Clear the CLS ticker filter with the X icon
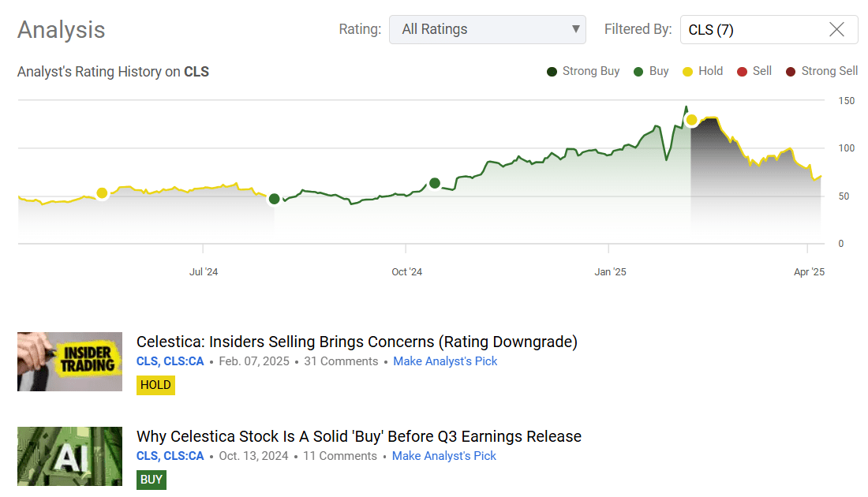 tap(836, 29)
